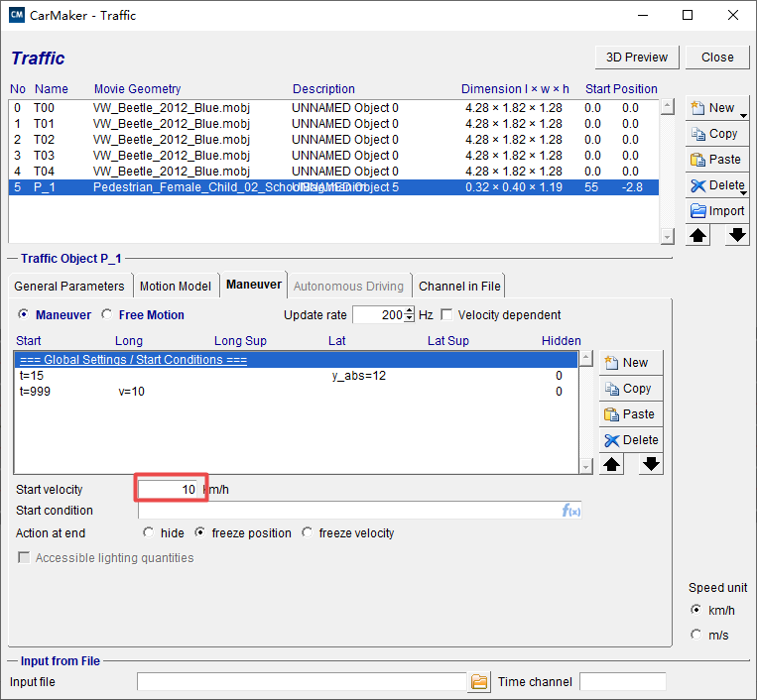Open the Motion Model tab
This screenshot has width=757, height=700.
click(176, 287)
